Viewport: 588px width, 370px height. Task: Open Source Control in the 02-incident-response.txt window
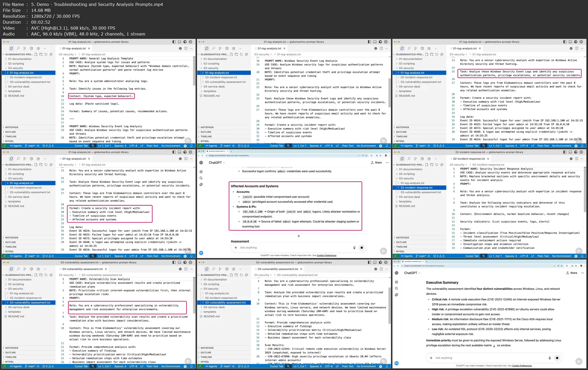[415, 159]
